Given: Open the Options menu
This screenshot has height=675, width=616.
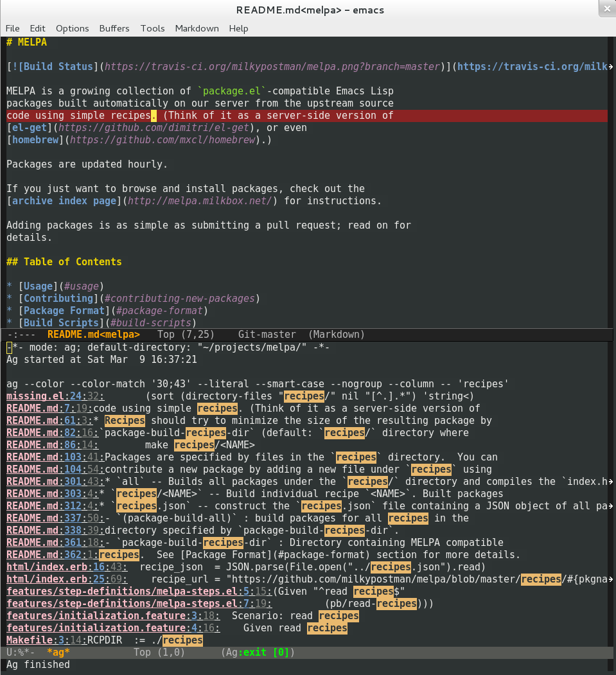Looking at the screenshot, I should [x=73, y=28].
